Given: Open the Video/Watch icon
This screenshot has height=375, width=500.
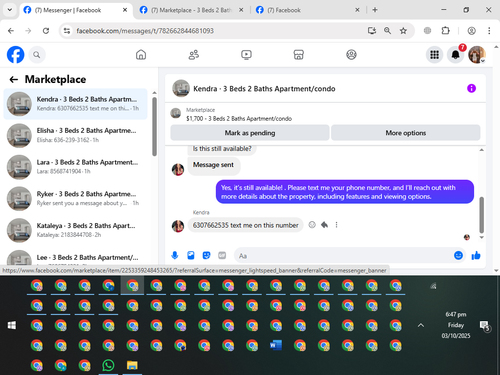Looking at the screenshot, I should click(246, 55).
